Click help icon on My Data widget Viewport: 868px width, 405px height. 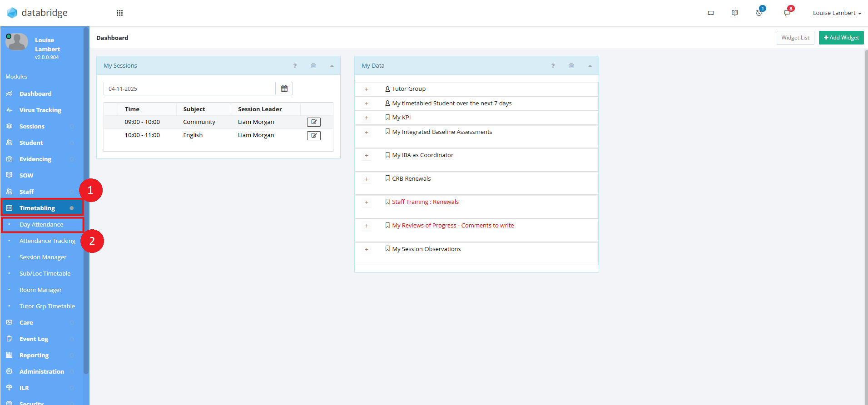click(x=553, y=66)
